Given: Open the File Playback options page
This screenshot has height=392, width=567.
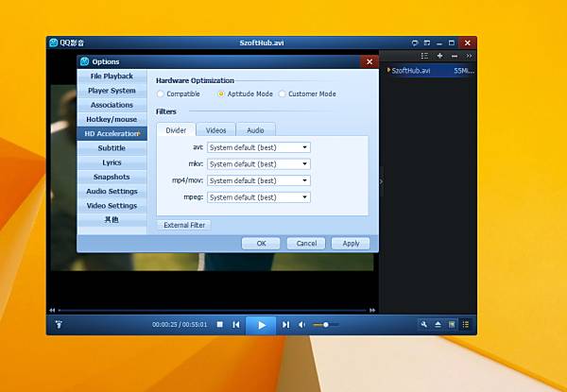Looking at the screenshot, I should point(112,77).
